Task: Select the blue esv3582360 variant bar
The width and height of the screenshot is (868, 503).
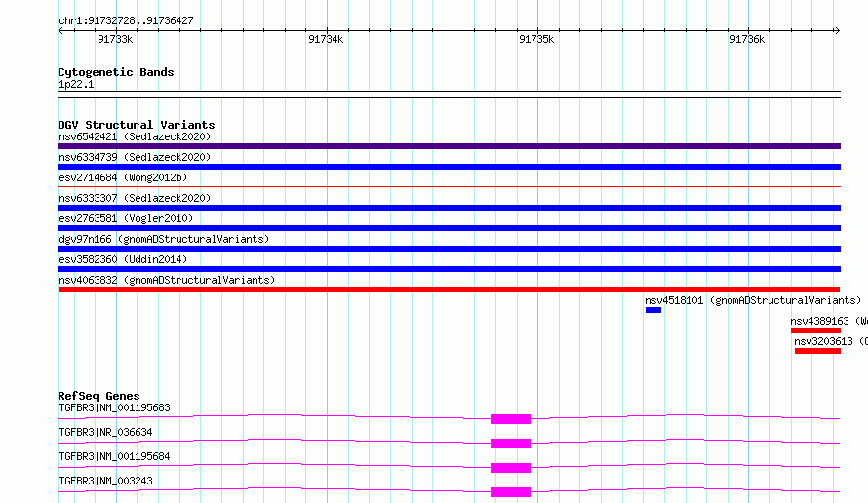Action: click(449, 269)
